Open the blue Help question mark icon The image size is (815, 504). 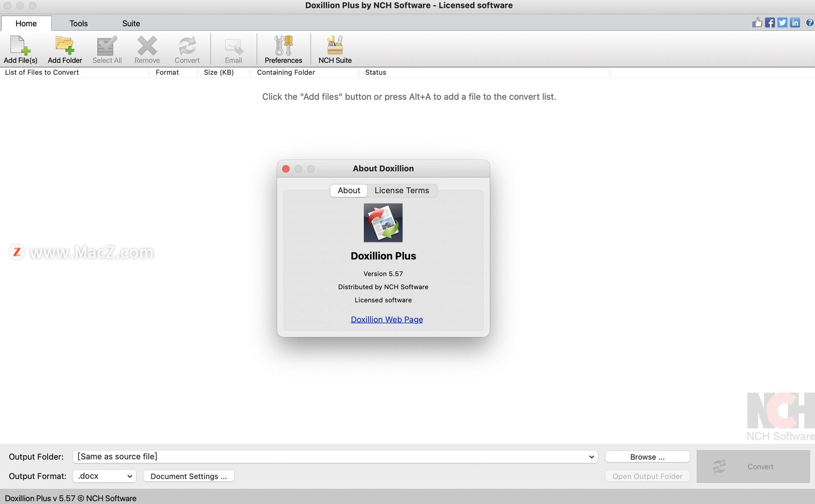click(x=809, y=22)
